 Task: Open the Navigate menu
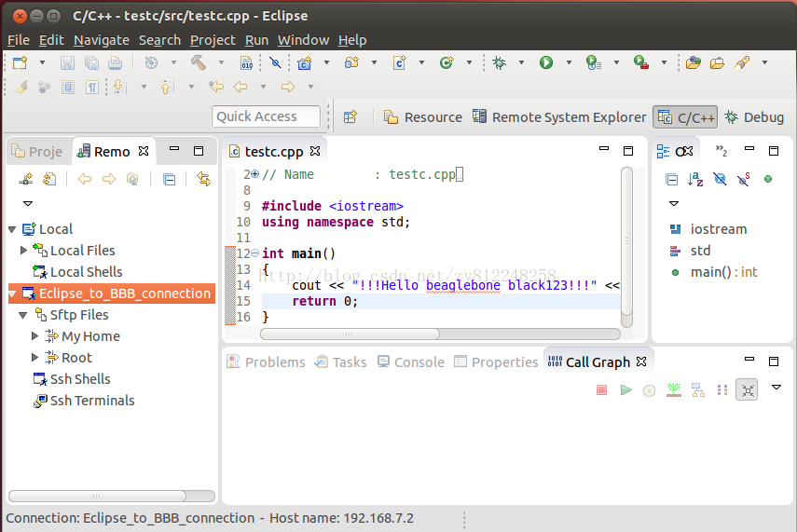(102, 40)
